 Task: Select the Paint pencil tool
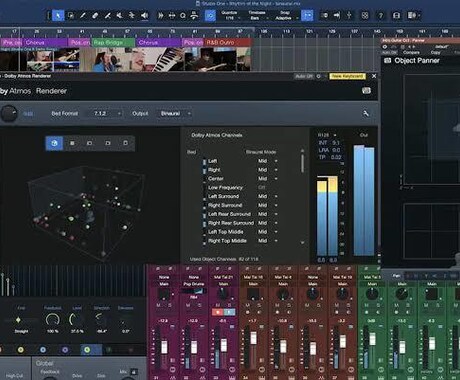(83, 15)
